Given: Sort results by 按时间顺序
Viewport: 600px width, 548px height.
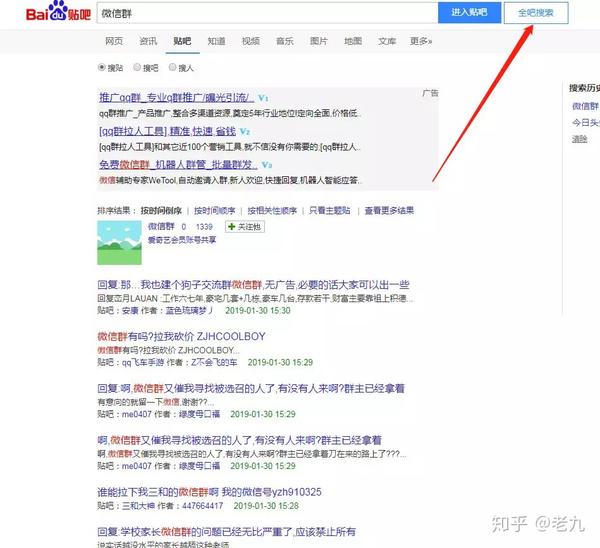Looking at the screenshot, I should point(214,210).
